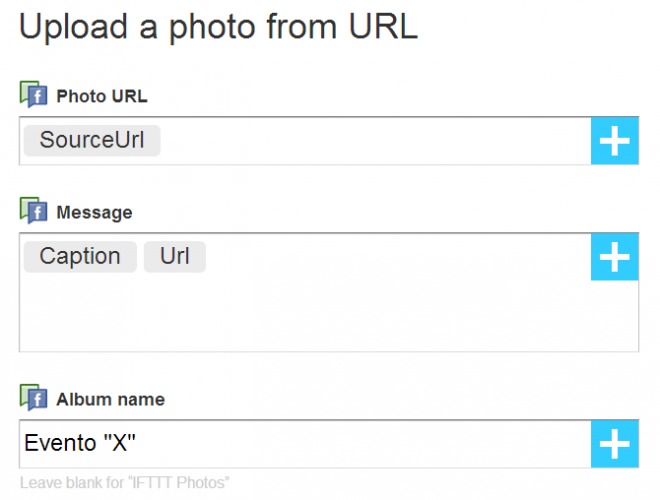Click the Facebook icon next to Album name
The image size is (660, 500).
coord(33,398)
